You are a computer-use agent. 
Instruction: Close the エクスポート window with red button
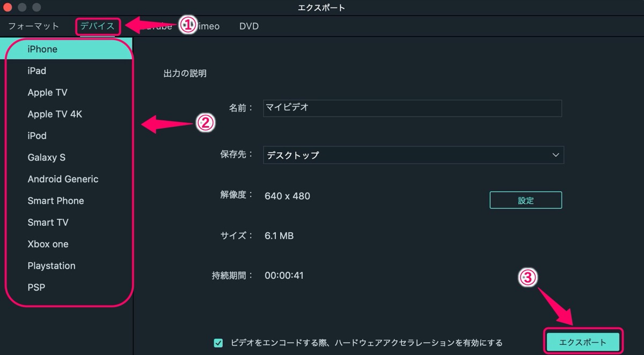[8, 8]
